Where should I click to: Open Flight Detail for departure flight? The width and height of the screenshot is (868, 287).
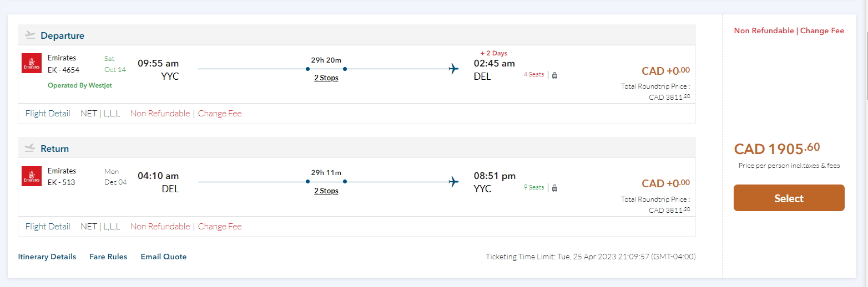click(x=48, y=114)
